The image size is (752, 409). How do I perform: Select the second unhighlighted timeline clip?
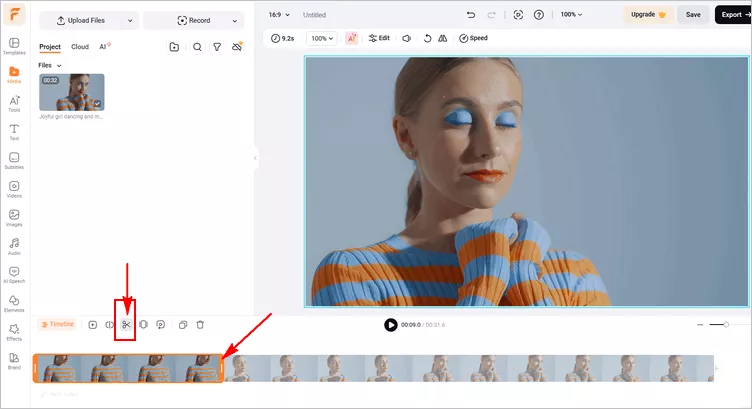[x=469, y=369]
